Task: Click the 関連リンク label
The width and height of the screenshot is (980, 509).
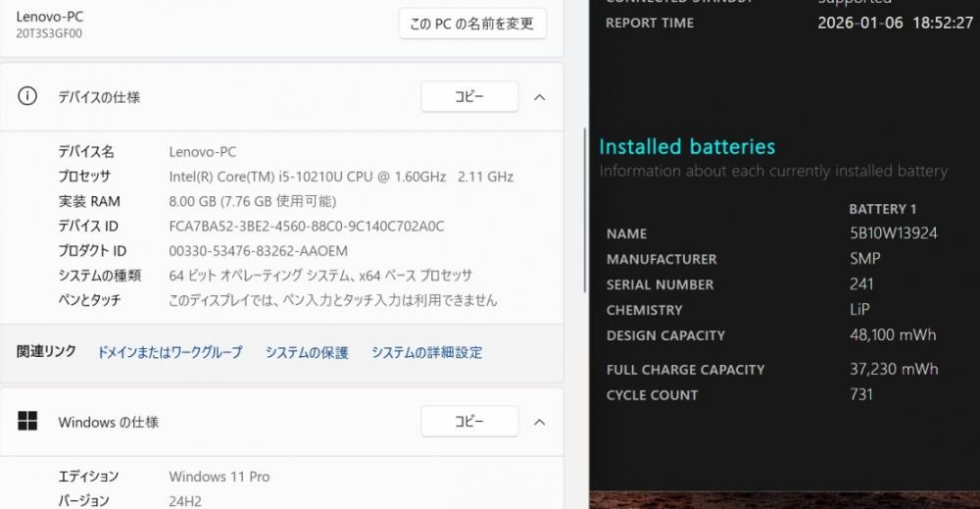Action: click(46, 351)
